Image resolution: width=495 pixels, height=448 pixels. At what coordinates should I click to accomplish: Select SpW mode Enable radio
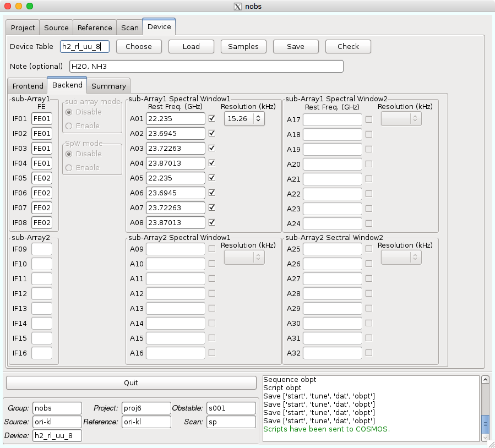69,167
